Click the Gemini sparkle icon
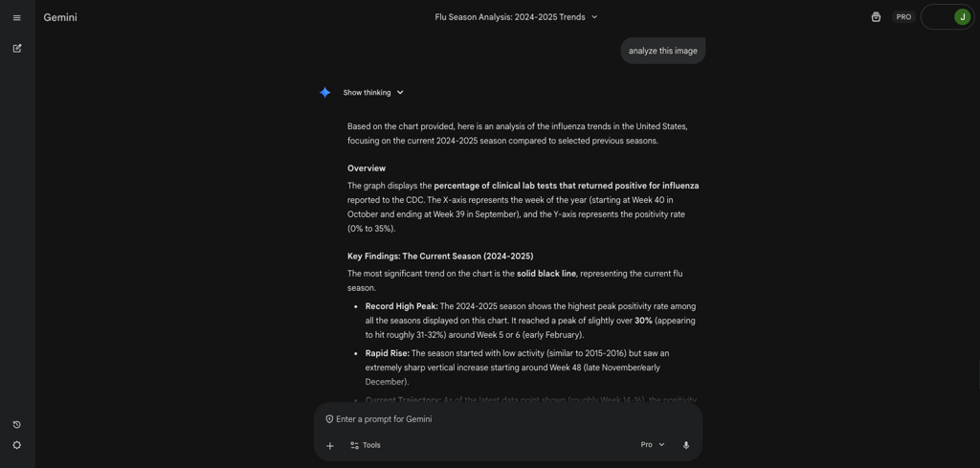 (x=325, y=93)
